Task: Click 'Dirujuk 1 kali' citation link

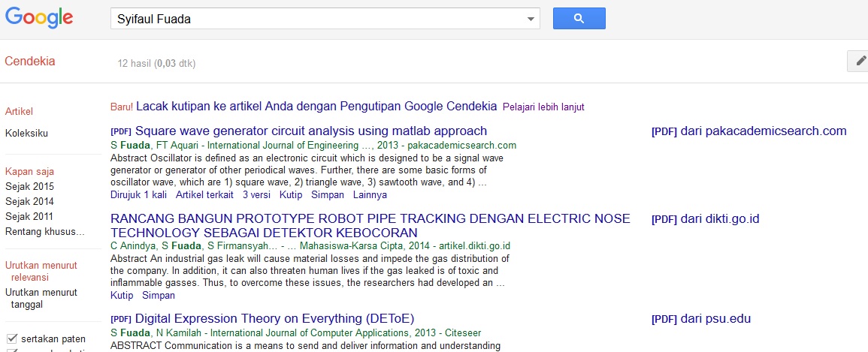Action: point(138,194)
